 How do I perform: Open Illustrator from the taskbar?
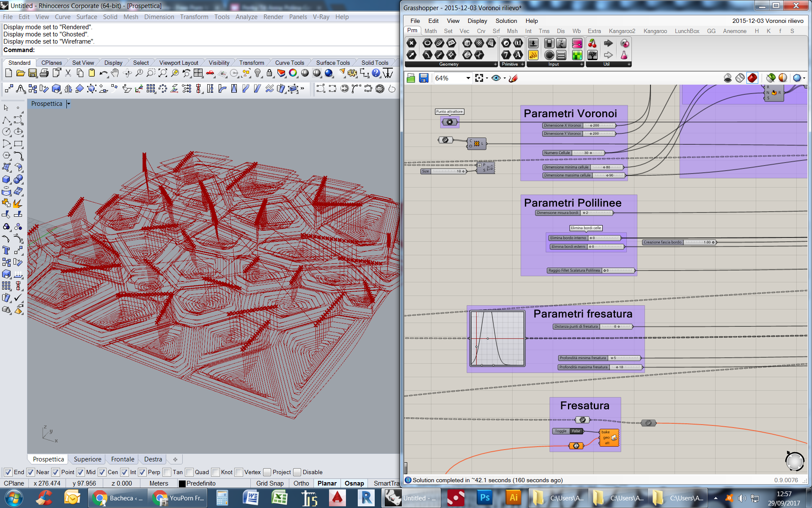tap(513, 498)
